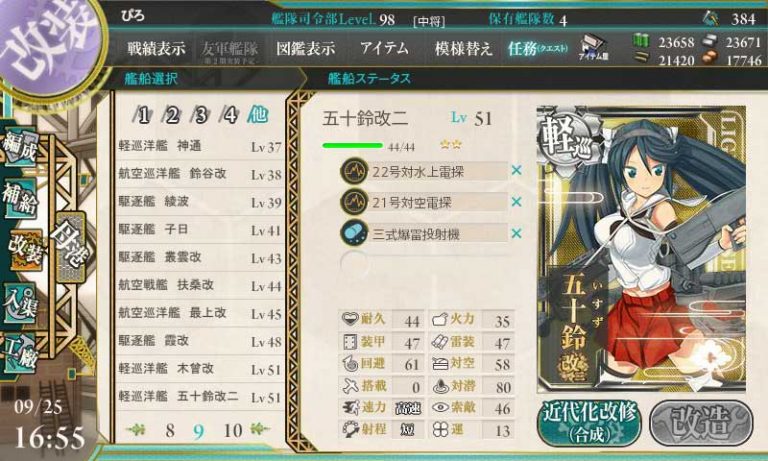Return to 母港 home port button

71,246
